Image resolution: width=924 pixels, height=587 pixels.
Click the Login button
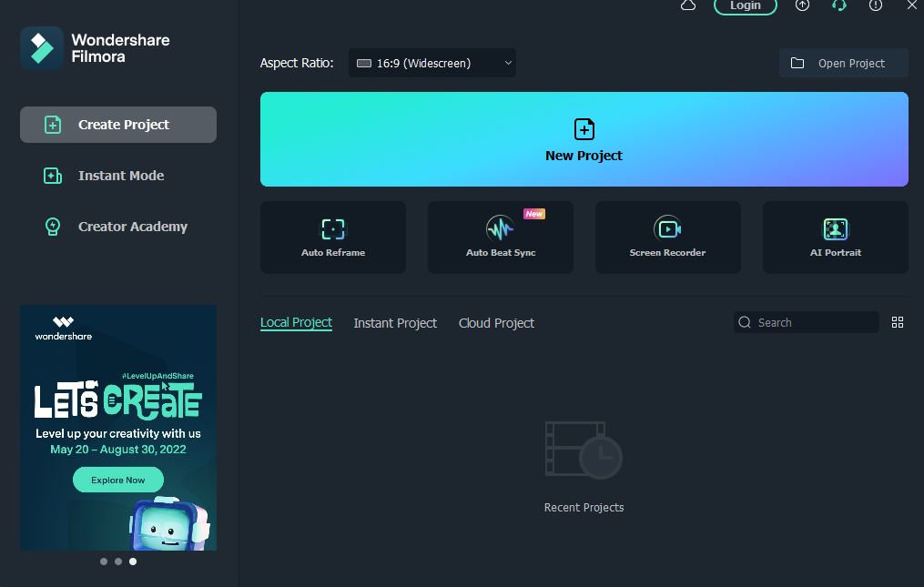click(746, 5)
